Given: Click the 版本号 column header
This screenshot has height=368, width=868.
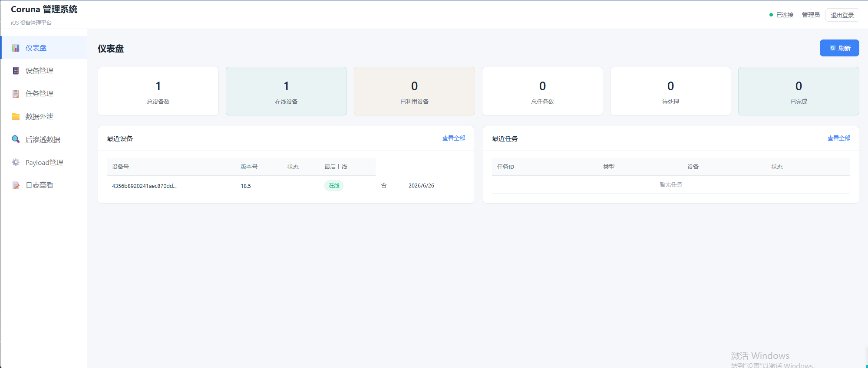Looking at the screenshot, I should tap(249, 167).
